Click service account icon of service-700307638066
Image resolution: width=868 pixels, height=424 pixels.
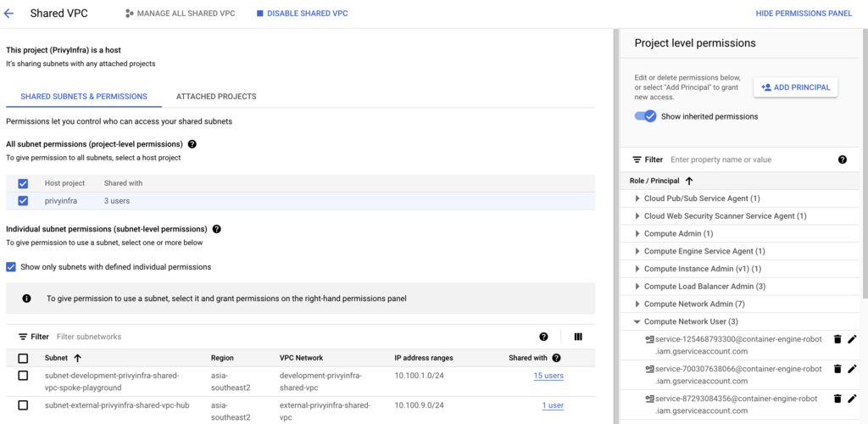pyautogui.click(x=649, y=369)
